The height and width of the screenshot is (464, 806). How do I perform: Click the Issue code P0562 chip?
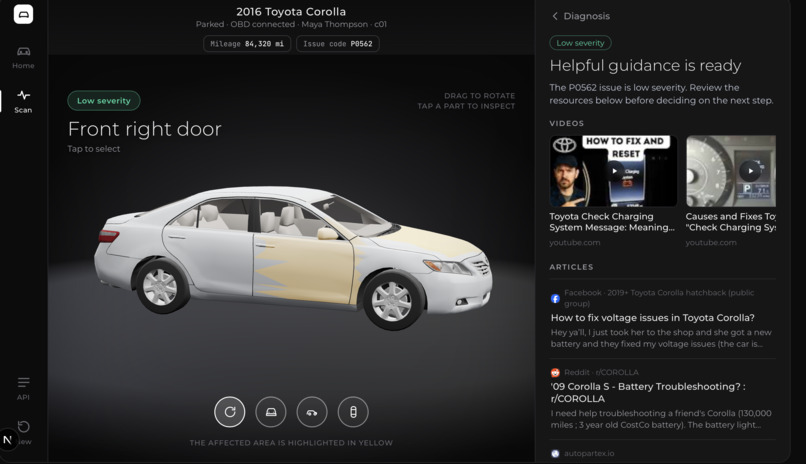coord(338,44)
